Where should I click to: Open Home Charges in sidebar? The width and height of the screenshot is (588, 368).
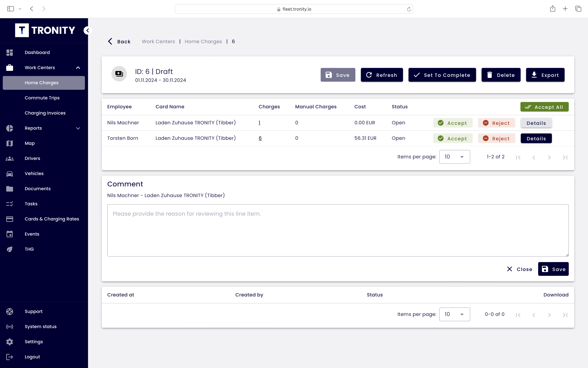point(44,83)
